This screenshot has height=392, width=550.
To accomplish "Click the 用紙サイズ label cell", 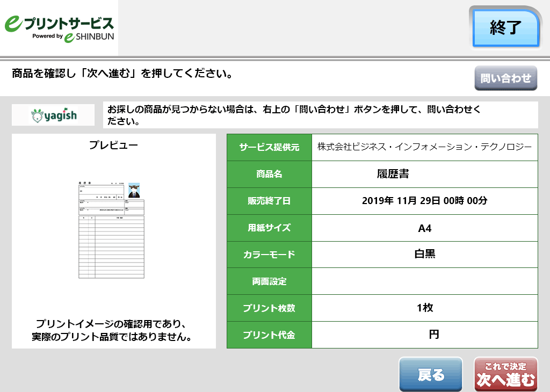I will coord(270,228).
